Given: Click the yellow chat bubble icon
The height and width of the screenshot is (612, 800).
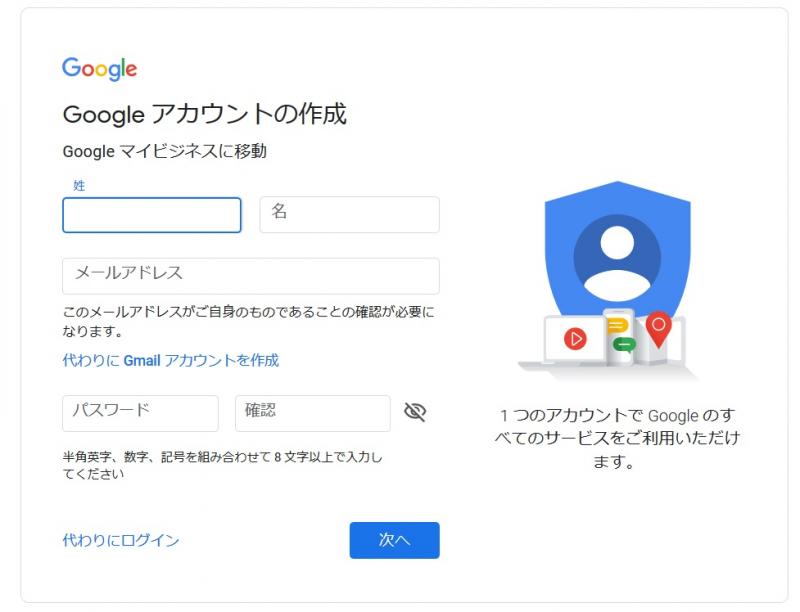Looking at the screenshot, I should tap(618, 325).
